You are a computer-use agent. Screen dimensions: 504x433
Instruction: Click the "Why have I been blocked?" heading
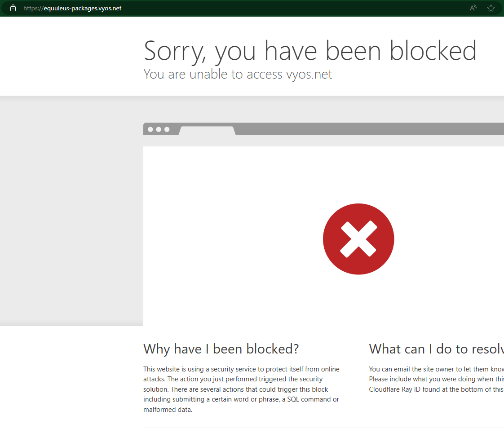coord(221,349)
